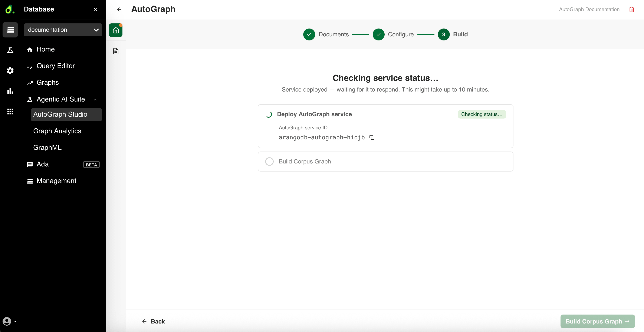Click the Deploy AutoGraph service loading spinner

pos(269,114)
